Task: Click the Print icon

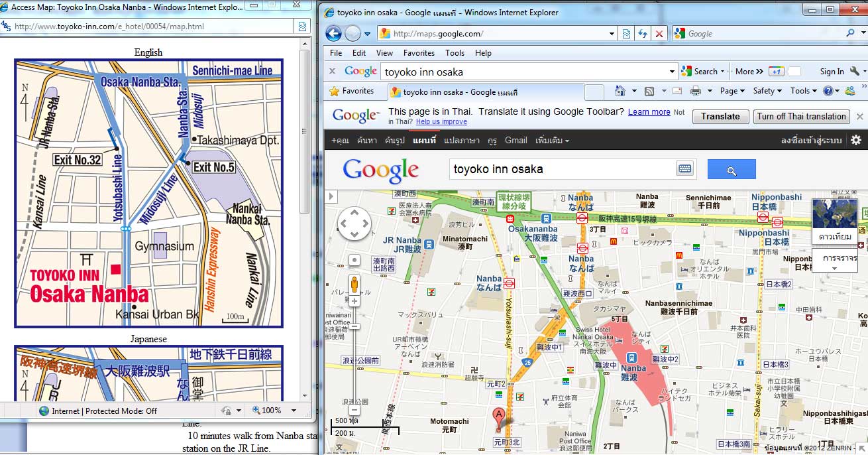Action: (x=695, y=91)
